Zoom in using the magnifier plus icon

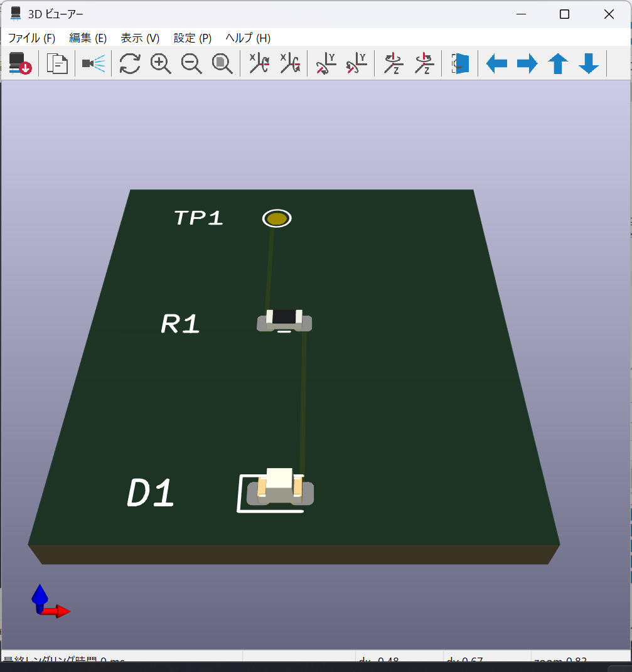161,63
